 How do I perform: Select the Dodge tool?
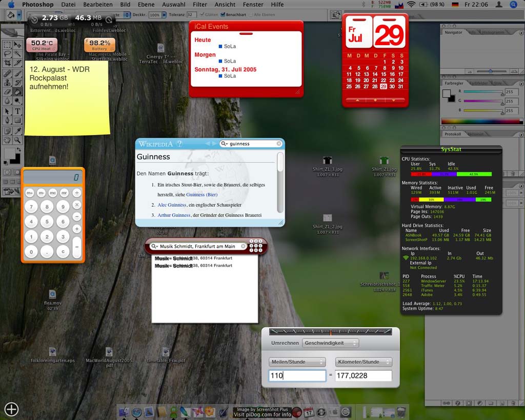pyautogui.click(x=17, y=101)
